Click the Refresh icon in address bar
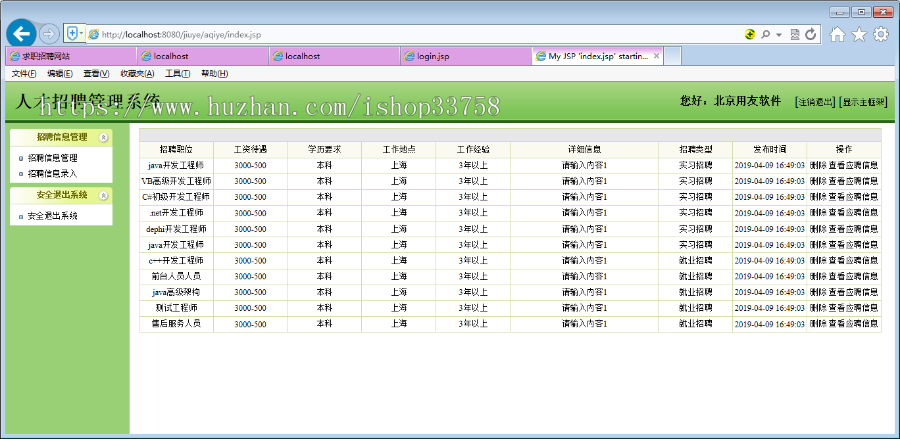This screenshot has width=900, height=439. point(810,34)
